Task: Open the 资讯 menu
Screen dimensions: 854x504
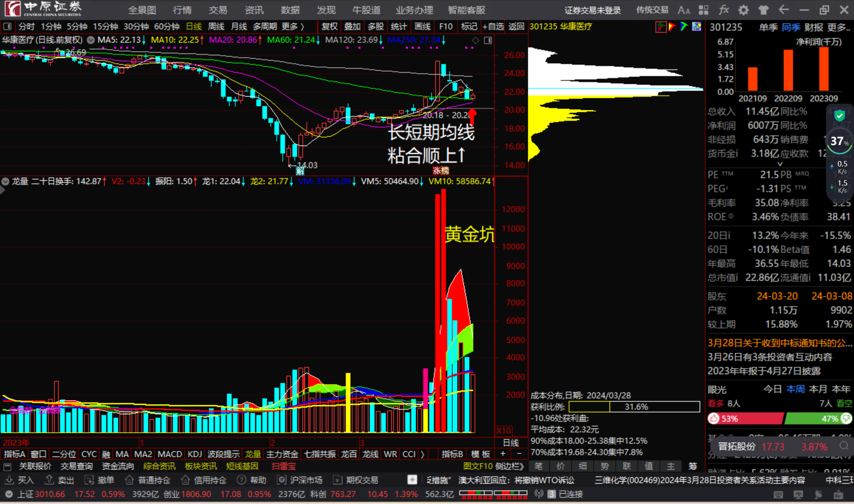Action: (x=254, y=10)
